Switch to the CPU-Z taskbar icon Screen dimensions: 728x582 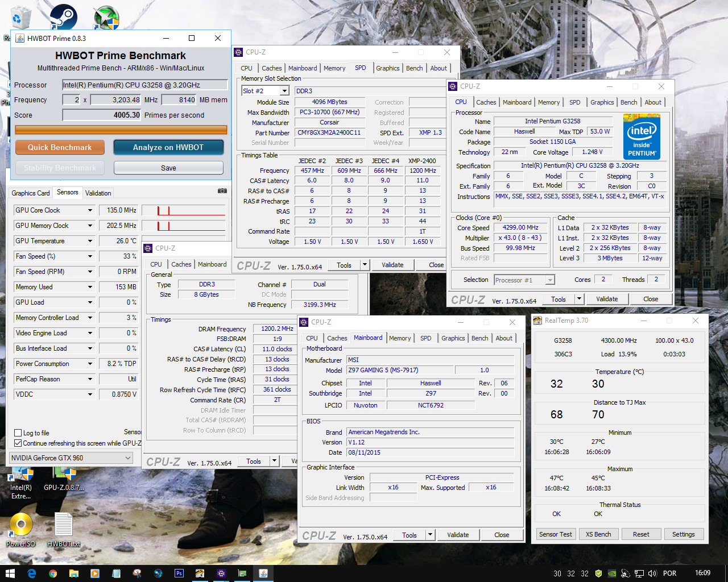(x=221, y=573)
